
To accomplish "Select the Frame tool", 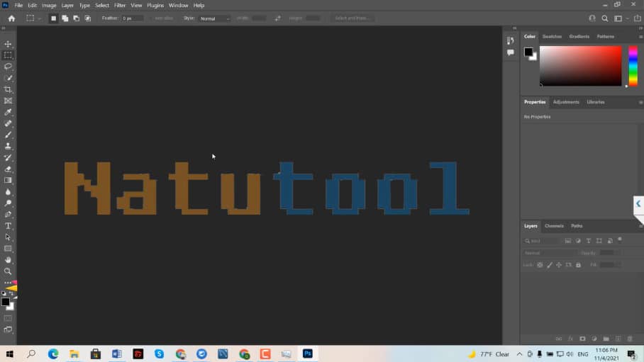I will (x=8, y=101).
